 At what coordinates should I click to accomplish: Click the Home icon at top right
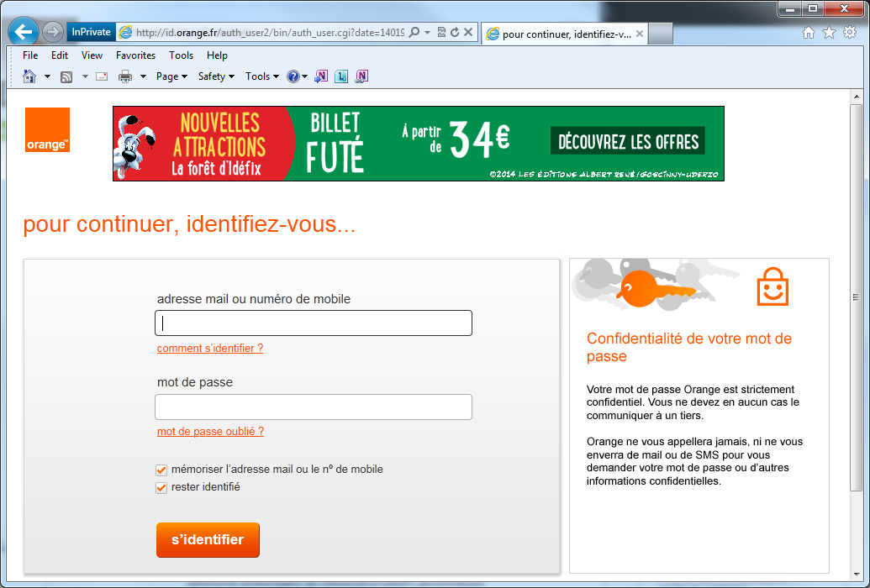point(809,33)
